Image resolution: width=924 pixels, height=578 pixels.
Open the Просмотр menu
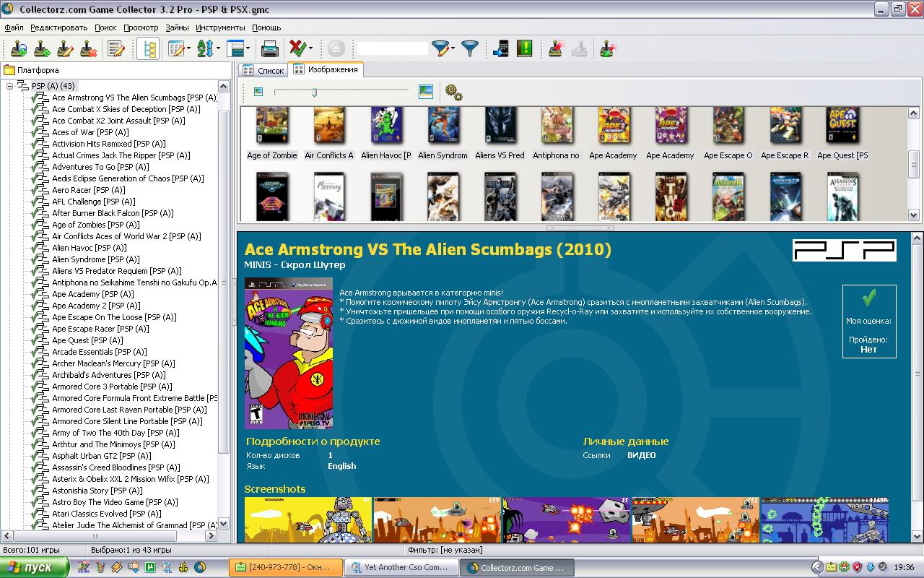click(x=141, y=27)
